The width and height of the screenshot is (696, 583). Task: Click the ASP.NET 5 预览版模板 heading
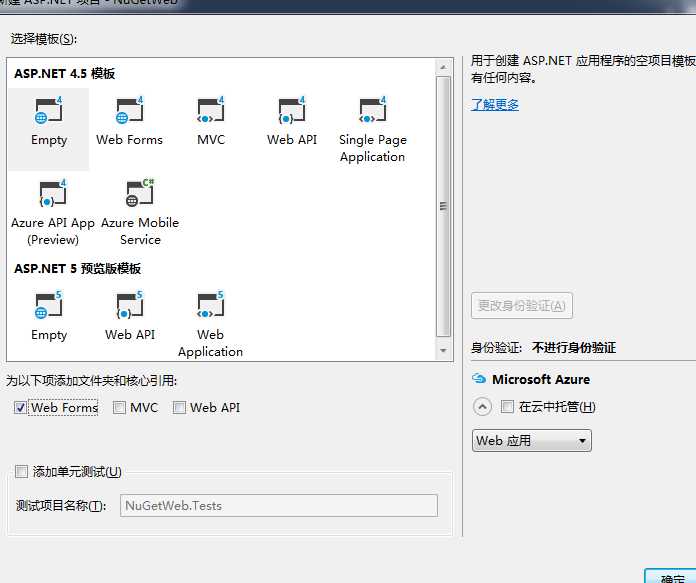coord(78,268)
